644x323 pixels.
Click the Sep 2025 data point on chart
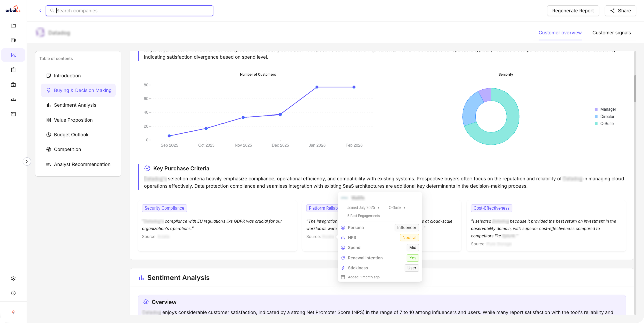pyautogui.click(x=169, y=136)
